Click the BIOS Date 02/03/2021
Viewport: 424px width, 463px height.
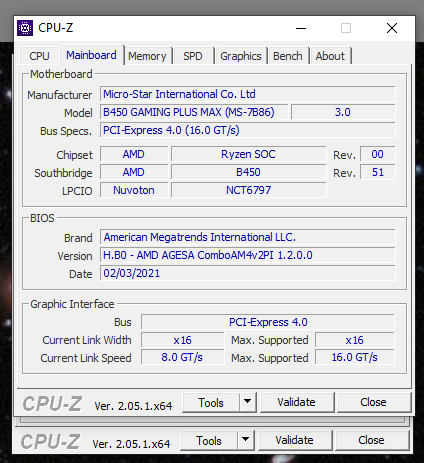click(x=247, y=273)
